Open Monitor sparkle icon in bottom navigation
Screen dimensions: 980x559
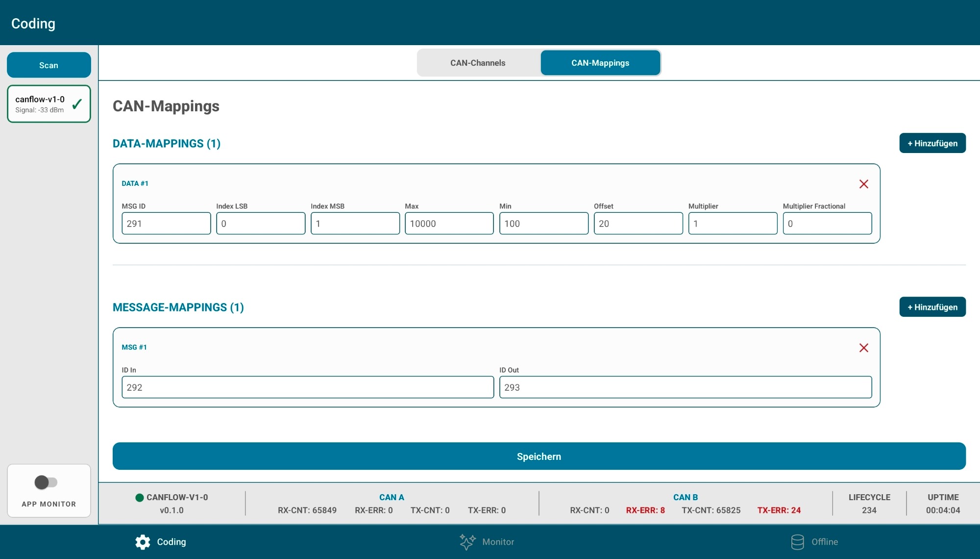[467, 542]
